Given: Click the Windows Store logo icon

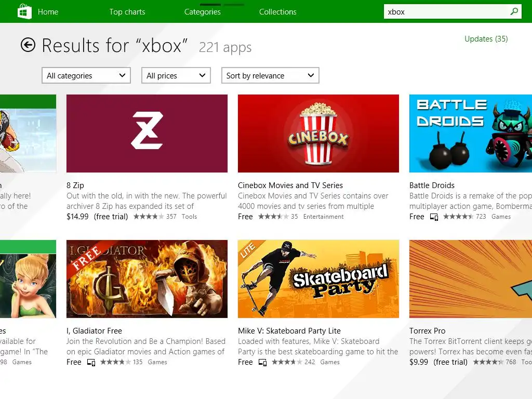Looking at the screenshot, I should point(24,11).
